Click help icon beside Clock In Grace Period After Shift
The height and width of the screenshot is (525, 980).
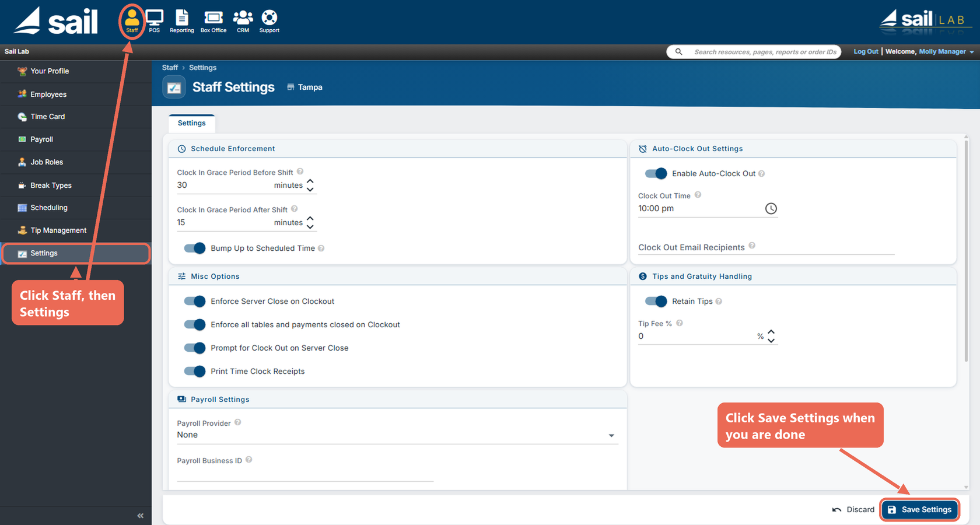coord(294,209)
